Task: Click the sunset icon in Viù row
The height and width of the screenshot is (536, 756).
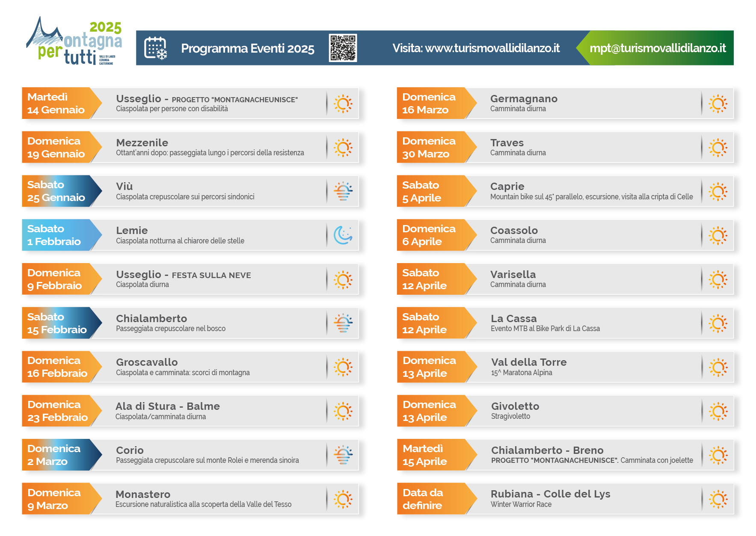Action: pyautogui.click(x=343, y=191)
